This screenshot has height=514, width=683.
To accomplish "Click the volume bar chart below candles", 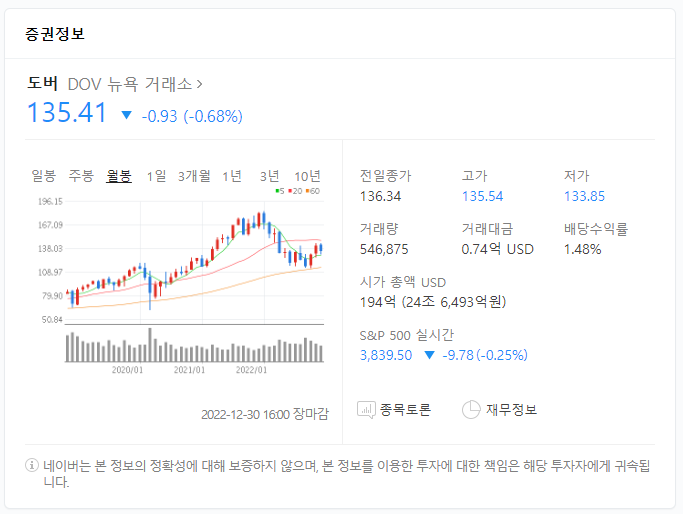I will pyautogui.click(x=194, y=344).
